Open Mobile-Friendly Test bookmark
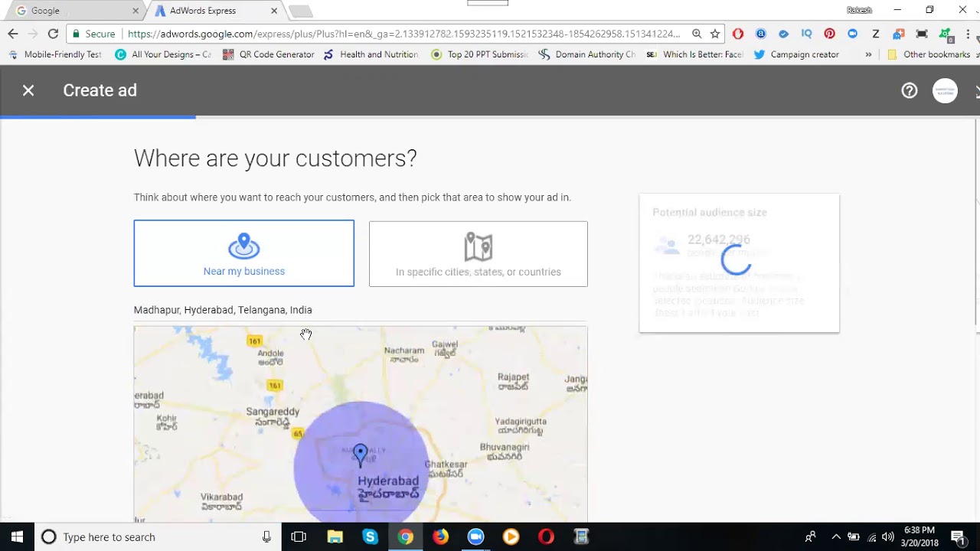The image size is (980, 551). pyautogui.click(x=55, y=54)
